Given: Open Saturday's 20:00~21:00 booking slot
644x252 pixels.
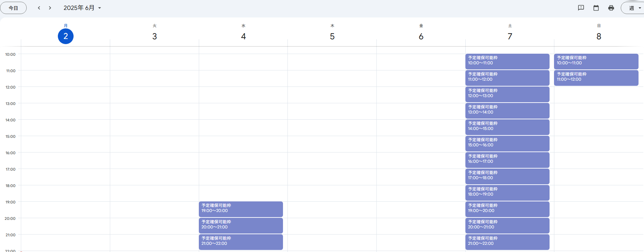Looking at the screenshot, I should coord(507,225).
